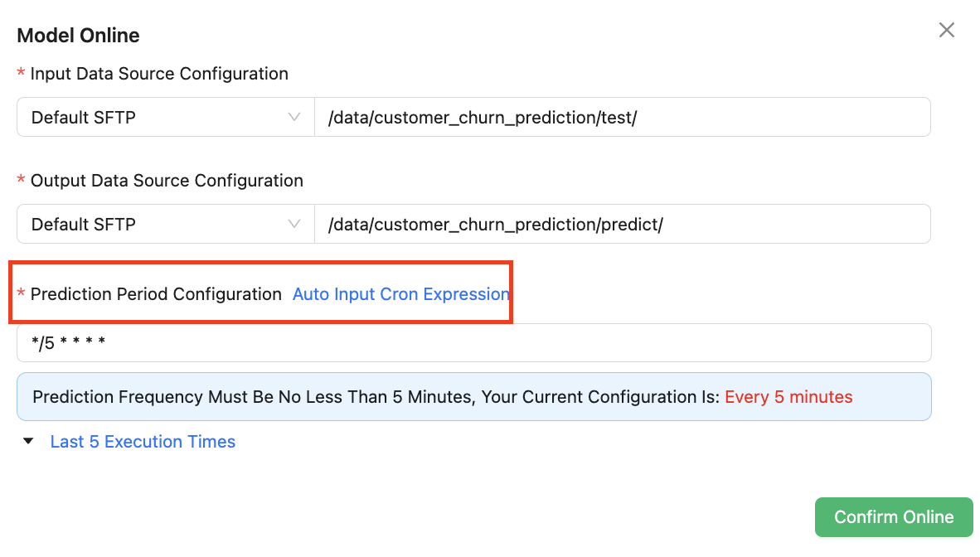Click the Auto Input Cron Expression link
The image size is (980, 557).
tap(400, 294)
